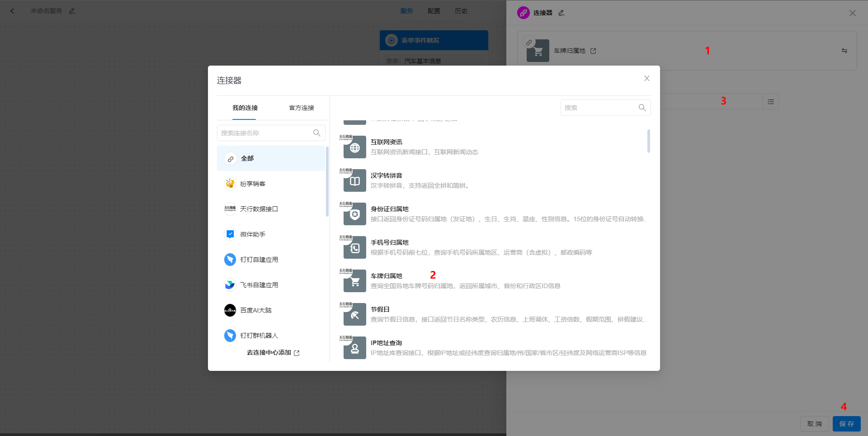Open the 历史 tab
The width and height of the screenshot is (868, 436).
click(461, 10)
